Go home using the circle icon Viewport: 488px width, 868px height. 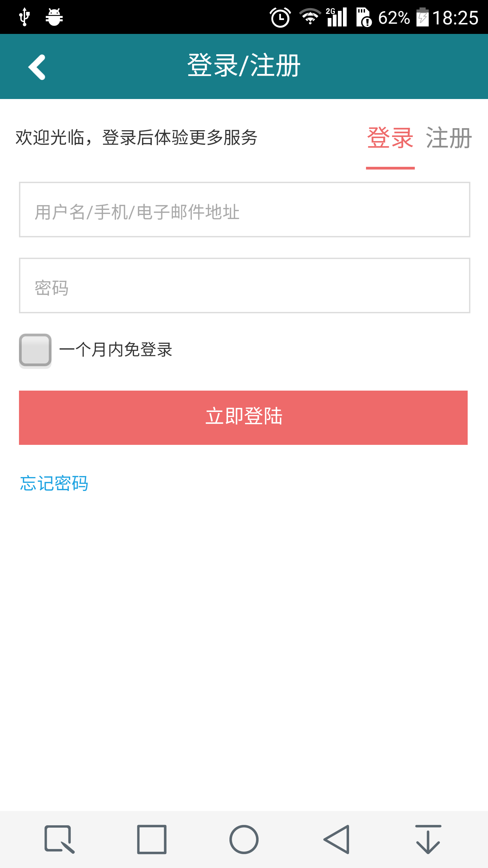click(244, 840)
